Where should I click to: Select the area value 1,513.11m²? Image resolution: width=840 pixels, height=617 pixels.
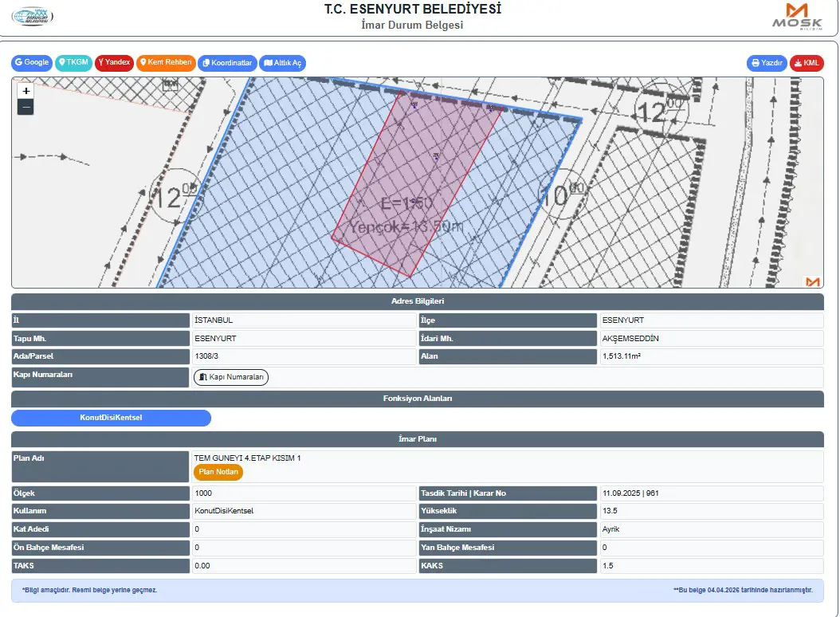click(622, 356)
